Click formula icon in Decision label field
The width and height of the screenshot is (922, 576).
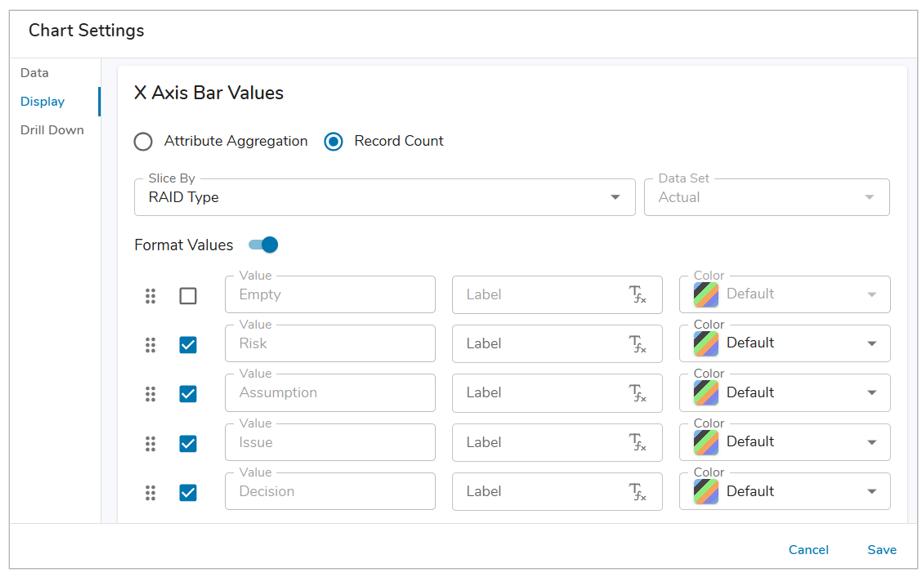click(637, 492)
